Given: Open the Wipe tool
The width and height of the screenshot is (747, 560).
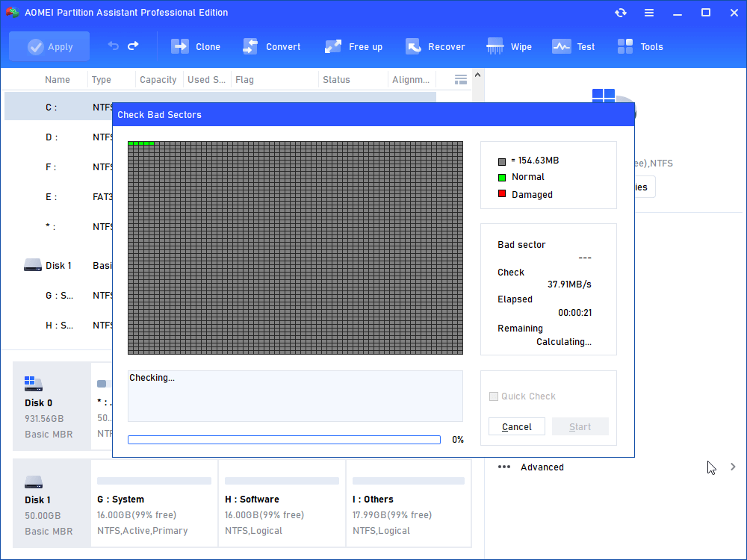Looking at the screenshot, I should tap(509, 46).
